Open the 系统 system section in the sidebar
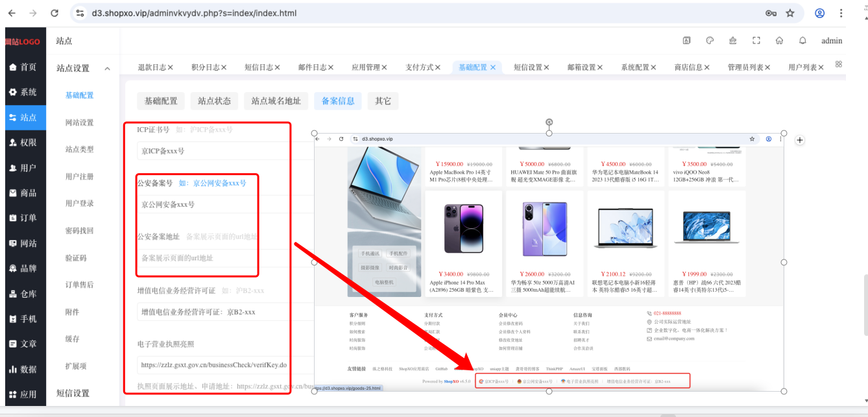Viewport: 868px width, 417px height. click(23, 92)
